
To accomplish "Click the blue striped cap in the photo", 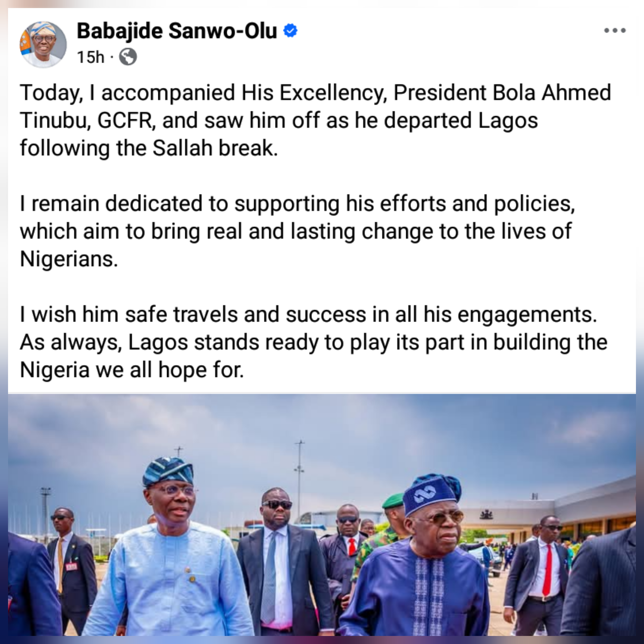I will click(168, 471).
